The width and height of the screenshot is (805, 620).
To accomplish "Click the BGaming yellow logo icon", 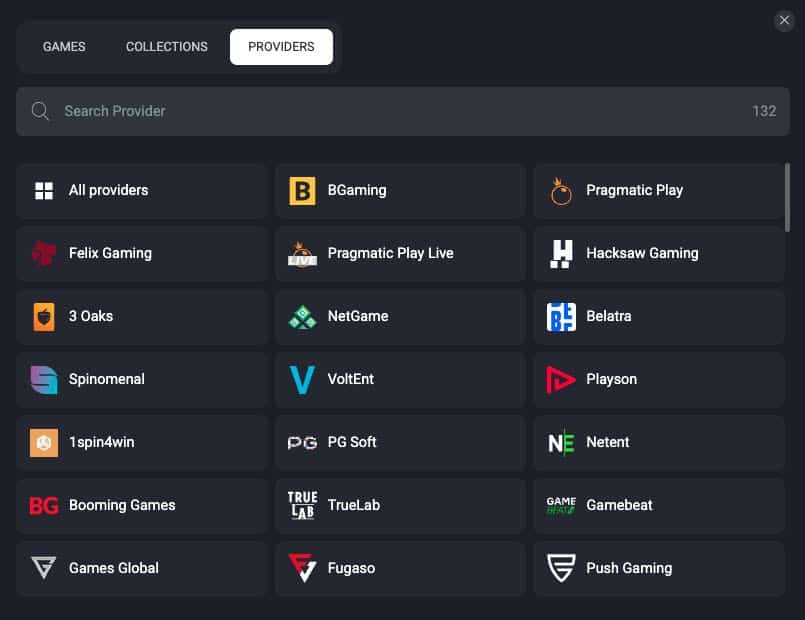I will coord(302,190).
